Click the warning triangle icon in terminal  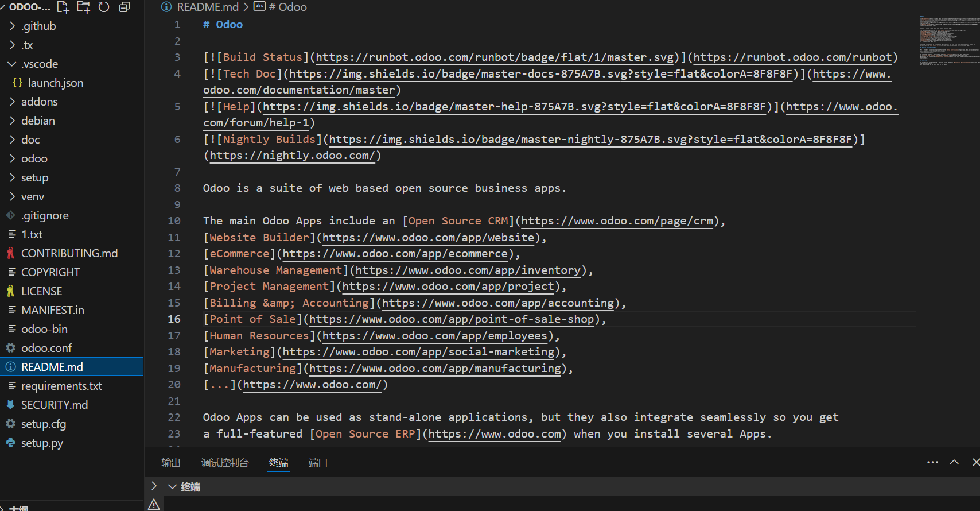click(x=154, y=505)
